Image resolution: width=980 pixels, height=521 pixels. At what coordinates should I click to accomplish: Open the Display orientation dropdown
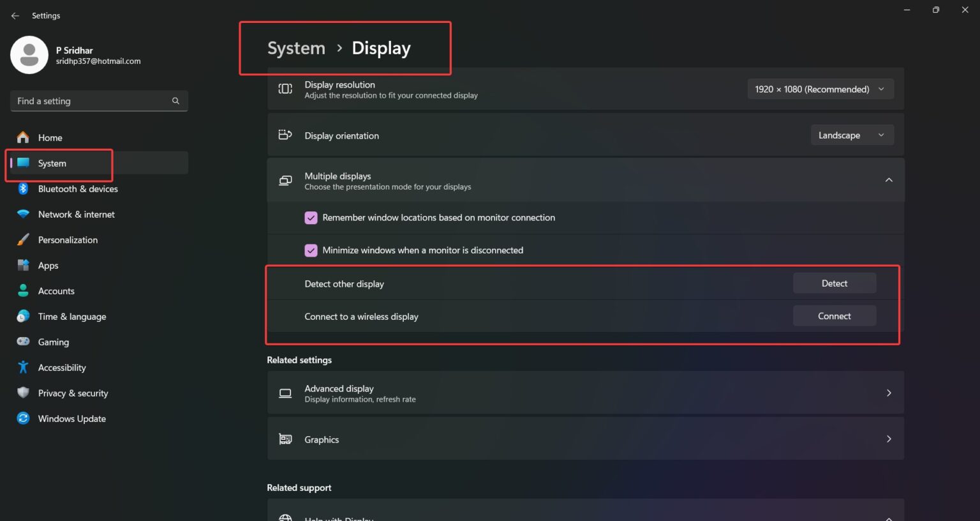852,135
